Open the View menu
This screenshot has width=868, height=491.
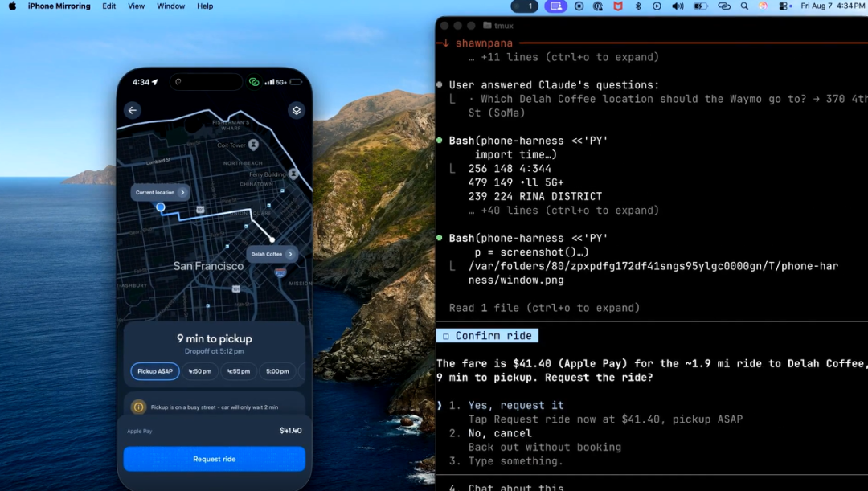coord(136,6)
